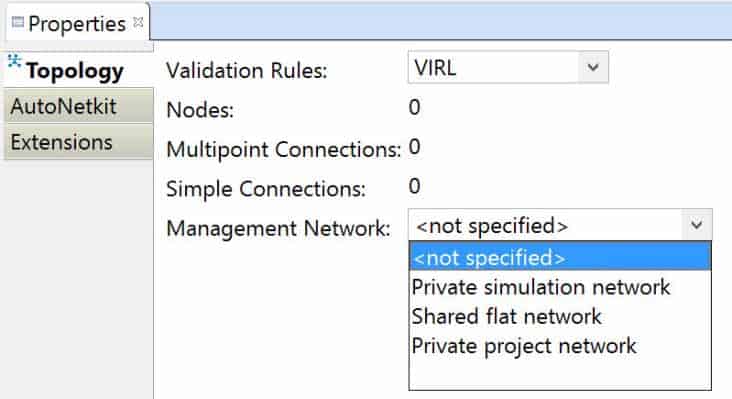The height and width of the screenshot is (399, 732).
Task: Click the Properties tab label
Action: pyautogui.click(x=77, y=23)
